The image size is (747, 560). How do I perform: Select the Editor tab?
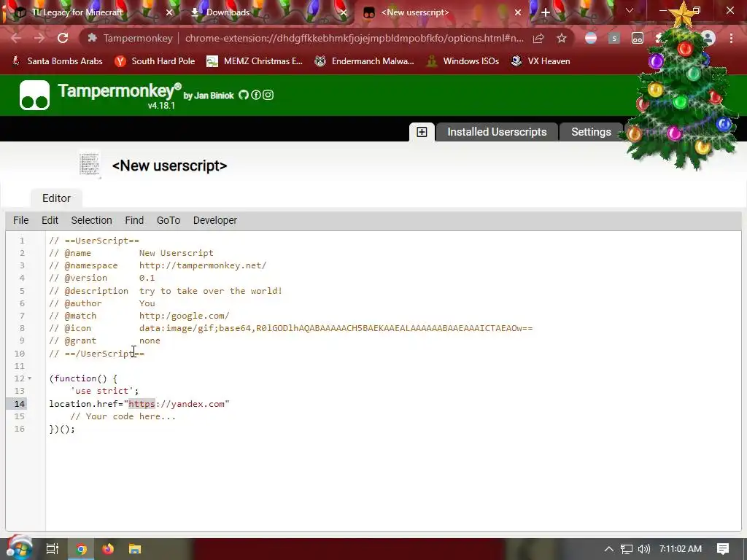(x=56, y=198)
